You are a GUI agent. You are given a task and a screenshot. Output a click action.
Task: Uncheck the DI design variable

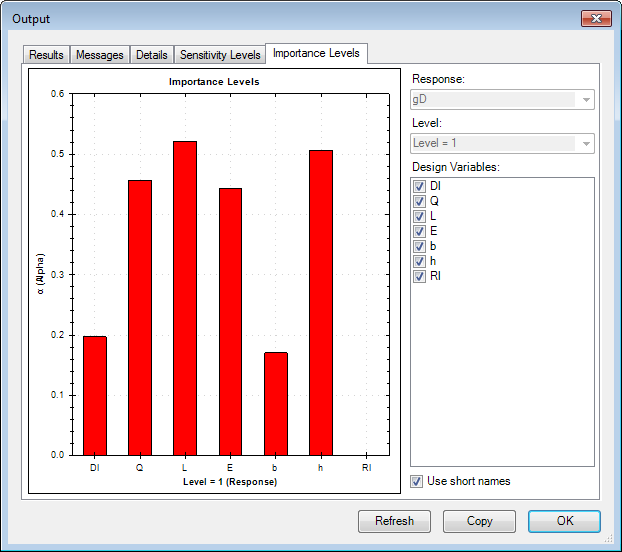(x=420, y=187)
